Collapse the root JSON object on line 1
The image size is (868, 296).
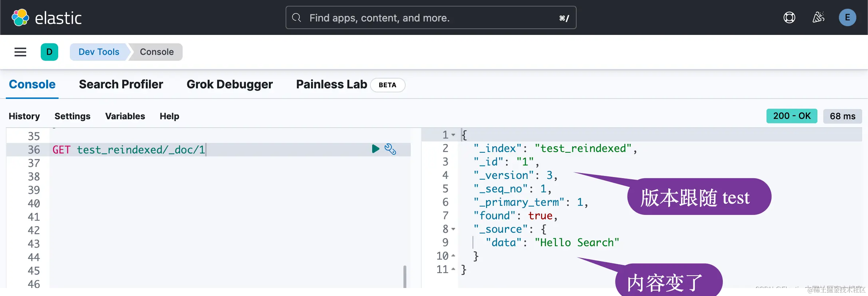453,135
